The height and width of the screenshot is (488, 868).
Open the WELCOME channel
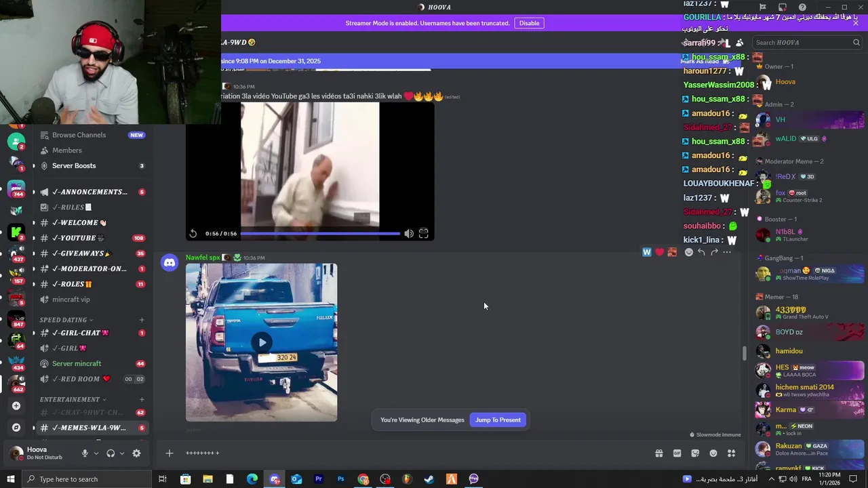point(79,222)
